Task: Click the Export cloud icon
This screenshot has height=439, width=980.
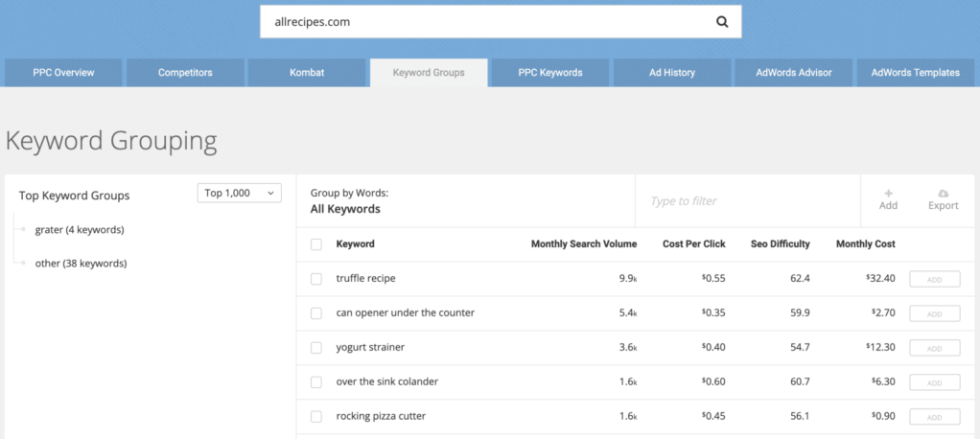Action: coord(944,194)
